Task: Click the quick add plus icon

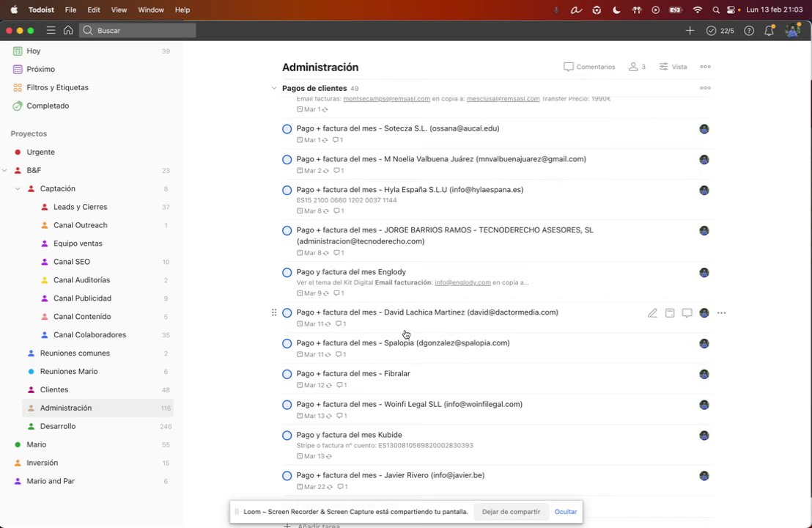Action: (690, 31)
